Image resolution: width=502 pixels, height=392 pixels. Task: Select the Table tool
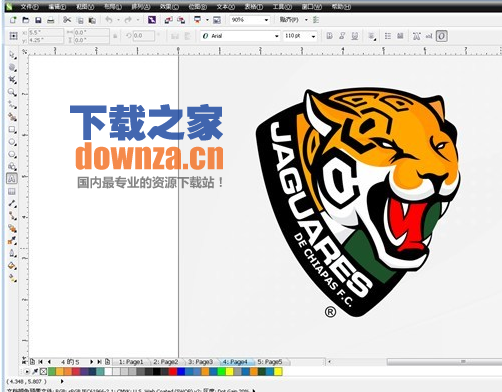point(12,191)
